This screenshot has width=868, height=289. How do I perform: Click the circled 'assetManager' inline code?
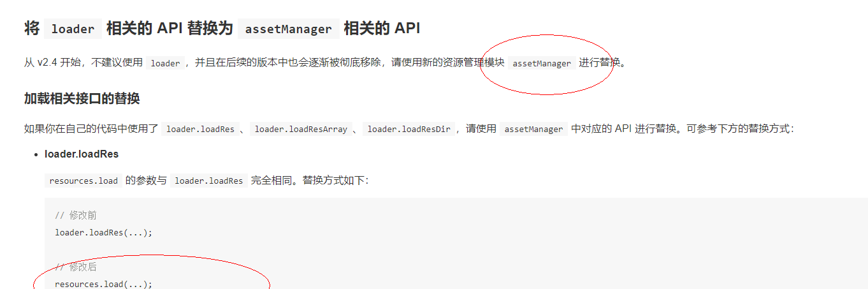coord(542,63)
